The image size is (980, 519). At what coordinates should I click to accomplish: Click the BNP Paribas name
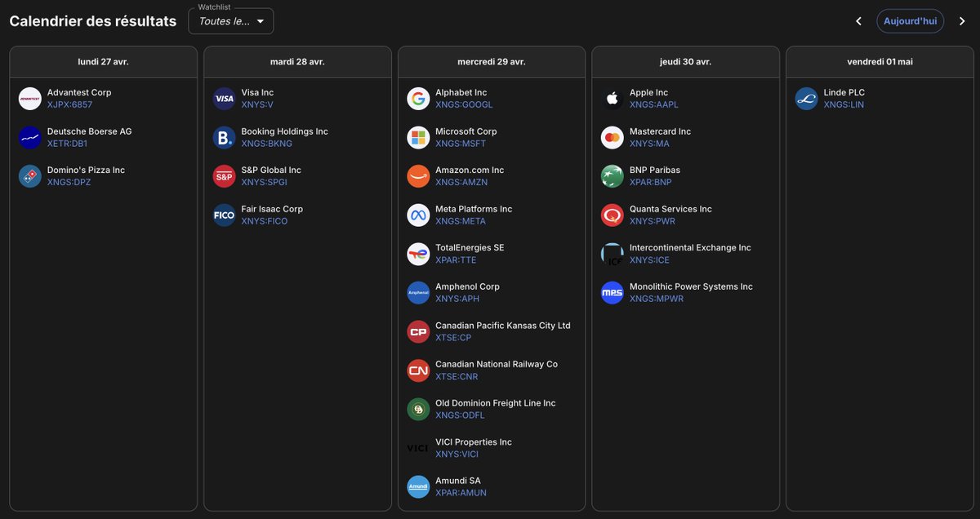[x=655, y=171]
